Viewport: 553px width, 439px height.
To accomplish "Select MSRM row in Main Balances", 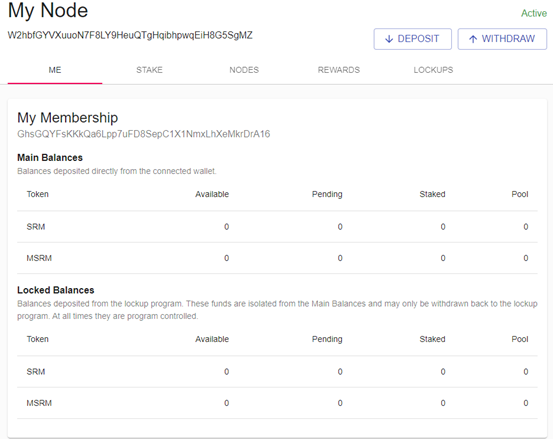I will [277, 258].
